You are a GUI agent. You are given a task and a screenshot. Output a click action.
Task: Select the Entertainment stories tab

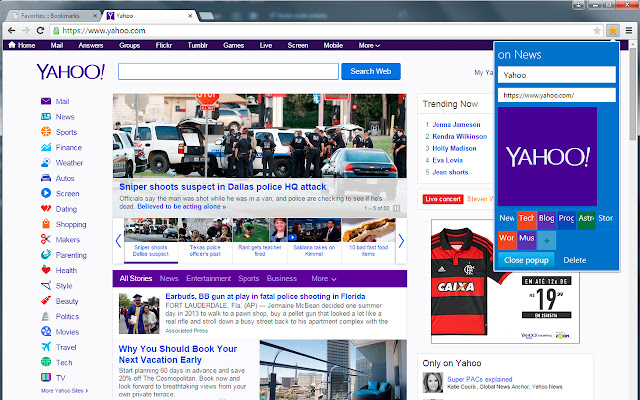pos(209,278)
